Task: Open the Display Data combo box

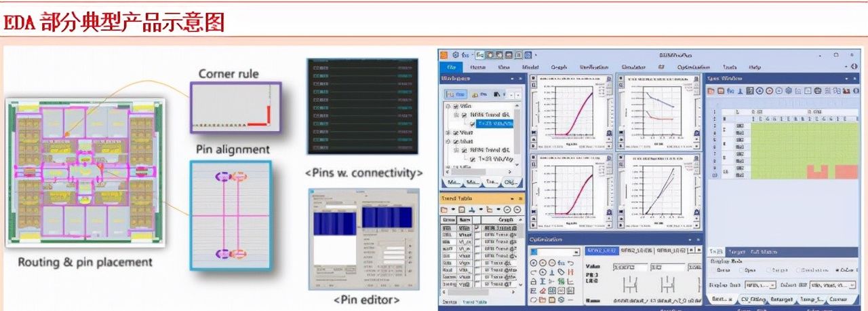Action: point(760,285)
